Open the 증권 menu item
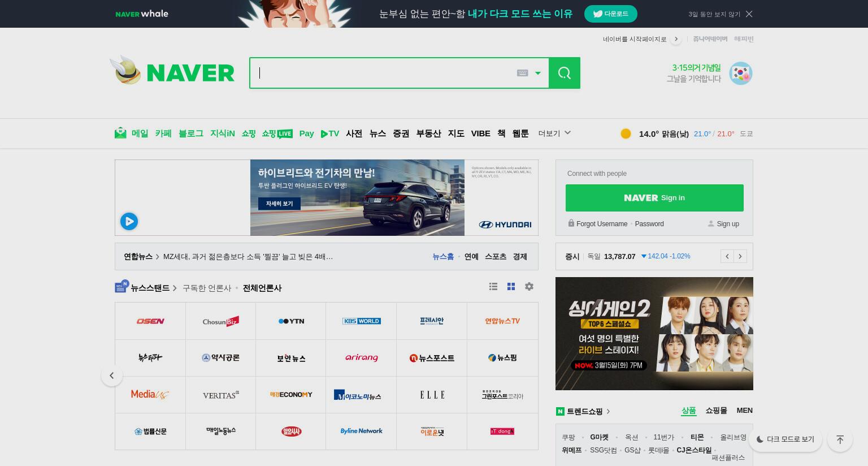The height and width of the screenshot is (466, 868). pos(401,133)
